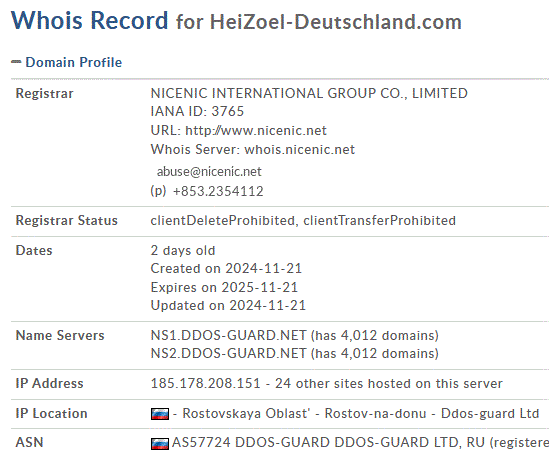Screen dimensions: 550x457
Task: Click the Russian flag in IP Location
Action: pyautogui.click(x=160, y=414)
